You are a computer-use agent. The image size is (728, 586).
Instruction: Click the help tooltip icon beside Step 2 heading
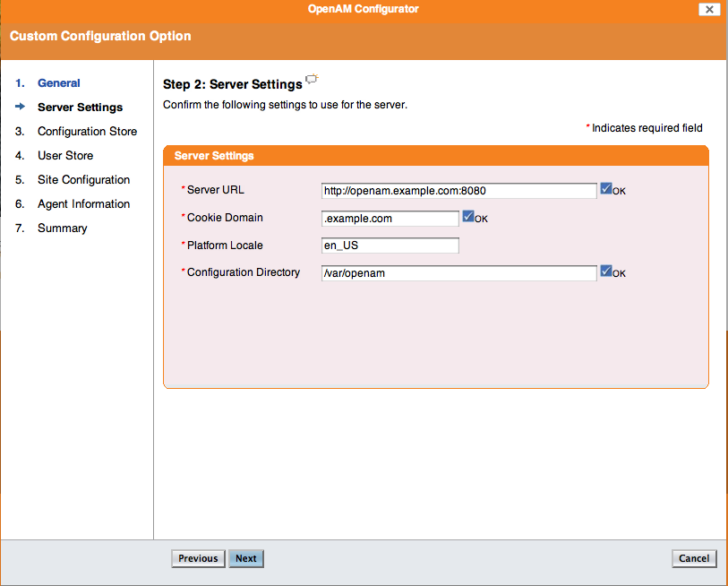pyautogui.click(x=312, y=79)
